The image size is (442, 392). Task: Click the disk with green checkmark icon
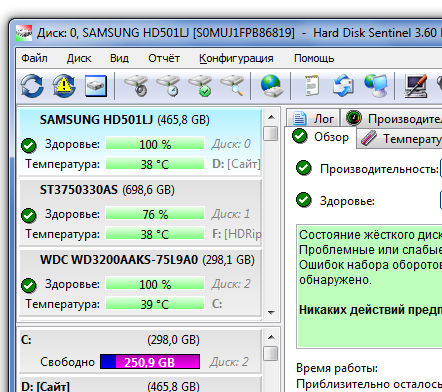(x=200, y=86)
